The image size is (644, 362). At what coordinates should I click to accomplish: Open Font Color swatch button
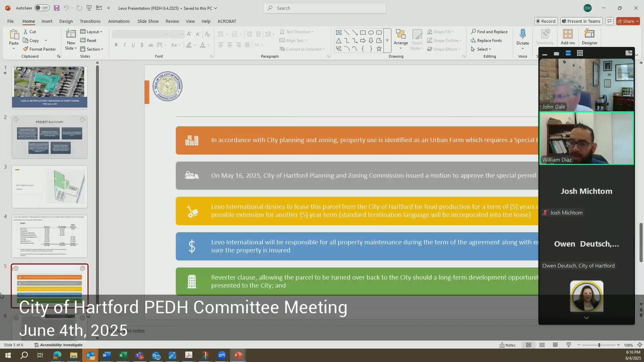tap(203, 45)
